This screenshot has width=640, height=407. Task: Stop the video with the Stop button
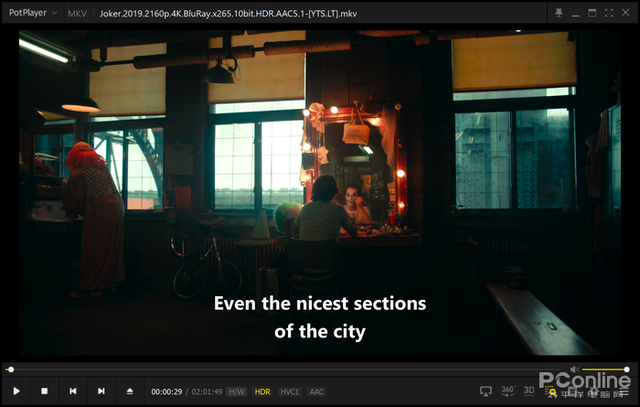coord(44,391)
